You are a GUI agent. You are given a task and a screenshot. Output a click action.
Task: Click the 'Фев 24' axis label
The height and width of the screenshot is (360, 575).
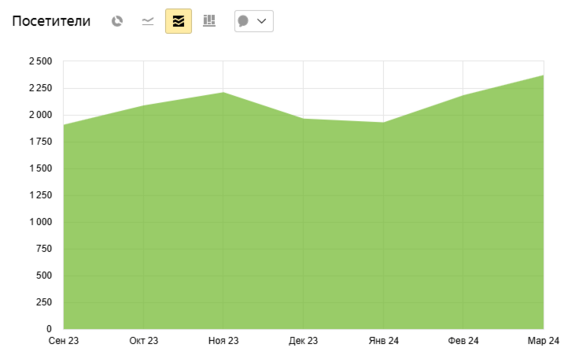pos(463,341)
